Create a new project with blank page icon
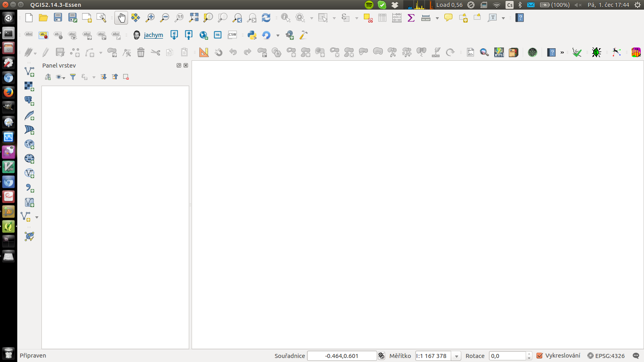The height and width of the screenshot is (362, 644). (29, 18)
